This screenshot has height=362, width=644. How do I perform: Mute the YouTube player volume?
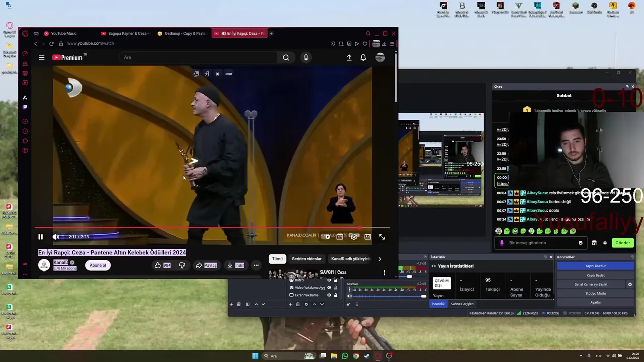coord(56,237)
